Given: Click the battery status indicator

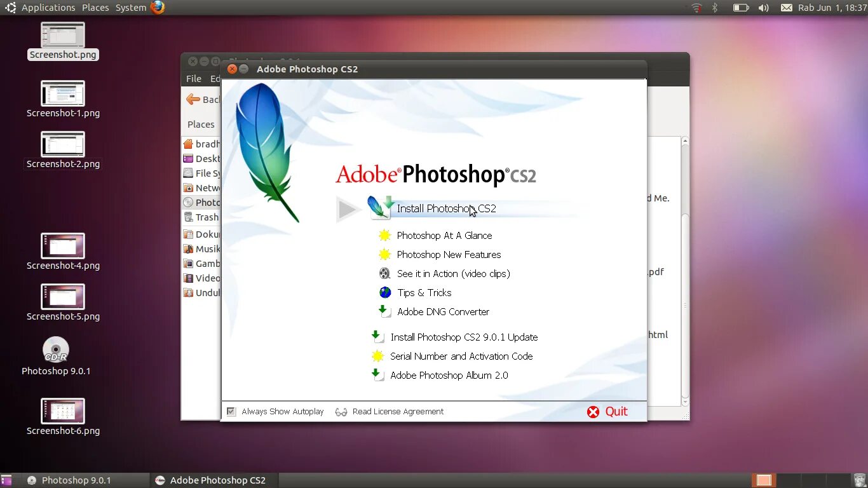Looking at the screenshot, I should 741,8.
